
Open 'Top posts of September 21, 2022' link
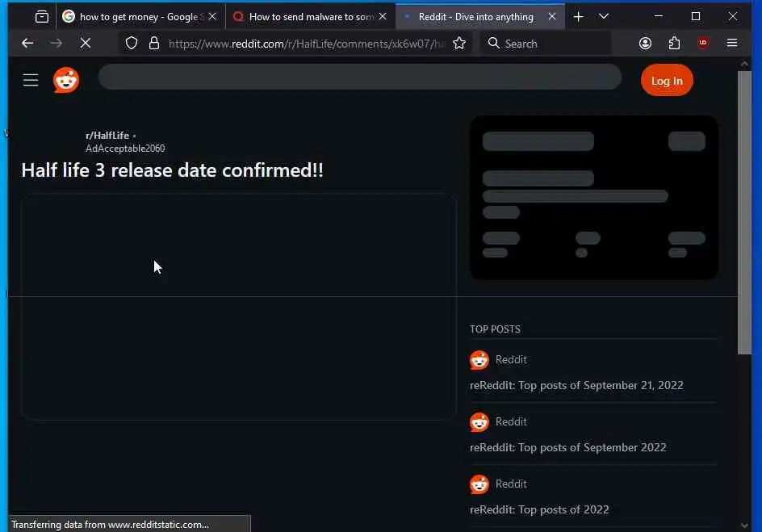tap(576, 385)
